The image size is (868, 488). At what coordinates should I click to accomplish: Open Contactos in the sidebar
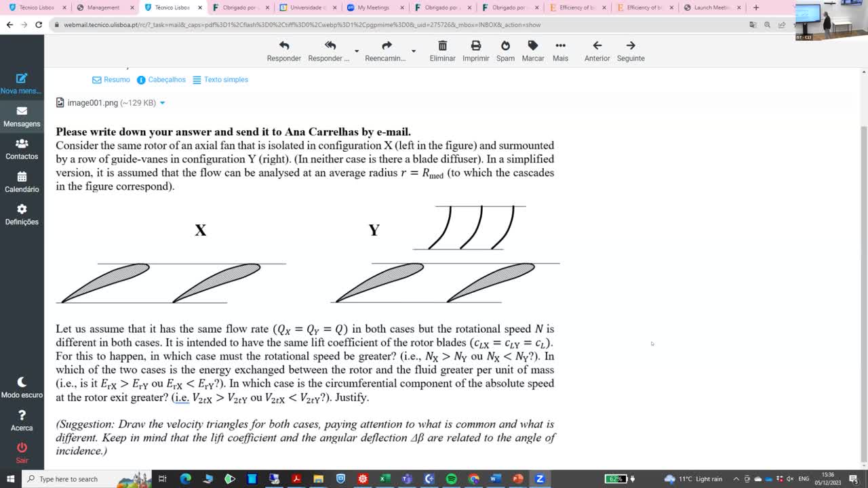click(x=22, y=149)
